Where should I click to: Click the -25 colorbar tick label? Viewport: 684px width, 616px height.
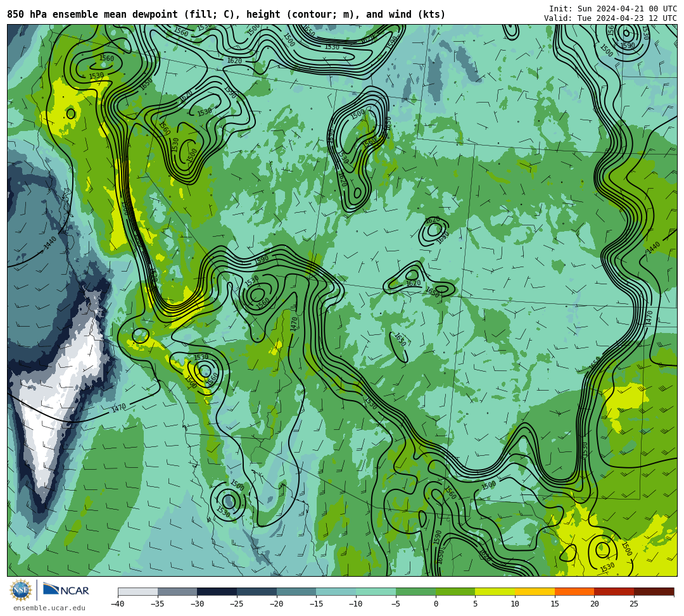point(237,604)
